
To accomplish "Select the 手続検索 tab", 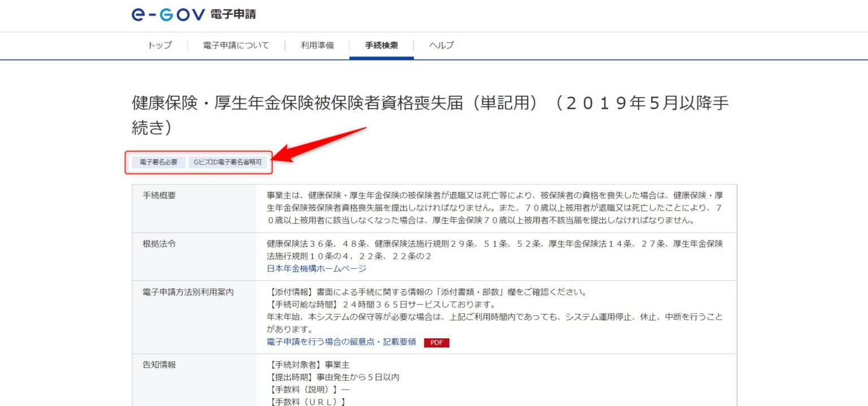I will 381,45.
